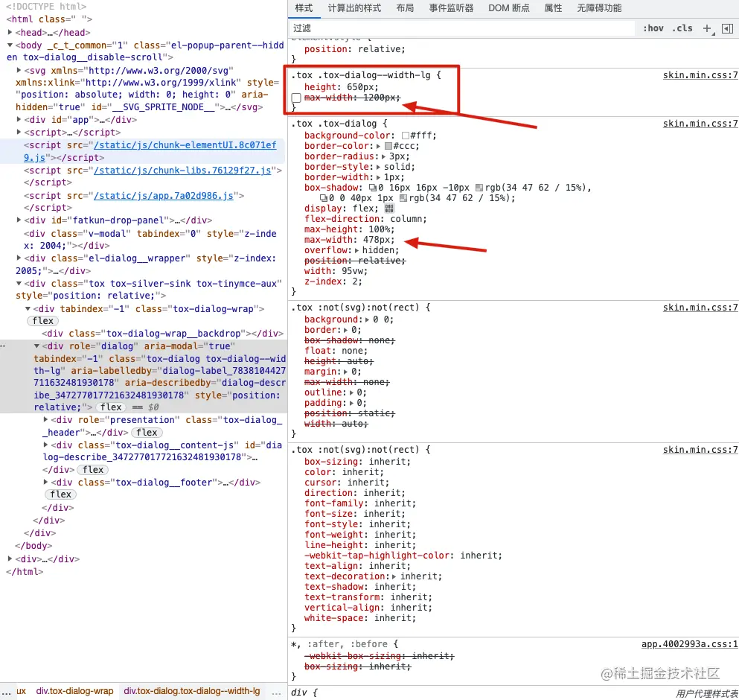Expand the svg sprite node
Viewport: 739px width, 700px height.
click(19, 70)
